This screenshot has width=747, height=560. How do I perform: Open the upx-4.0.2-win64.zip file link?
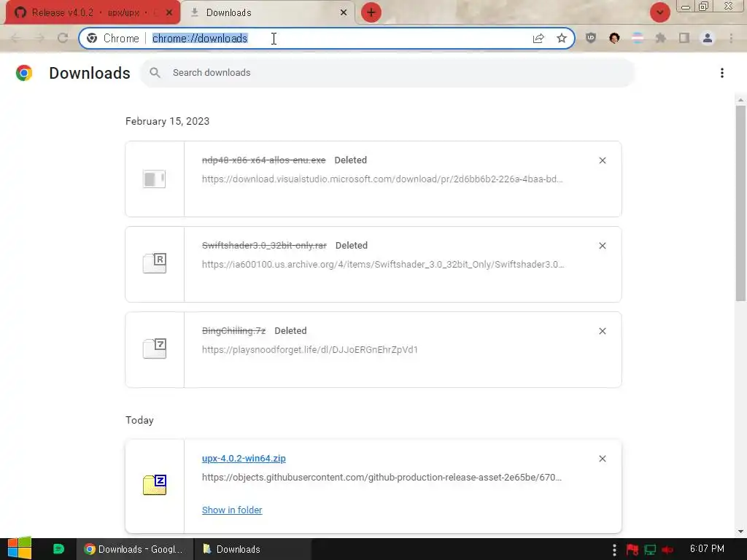coord(244,458)
